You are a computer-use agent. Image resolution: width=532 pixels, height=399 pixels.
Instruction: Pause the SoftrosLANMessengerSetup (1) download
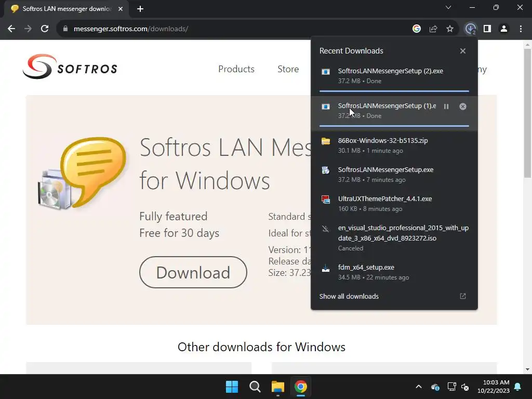pos(446,107)
